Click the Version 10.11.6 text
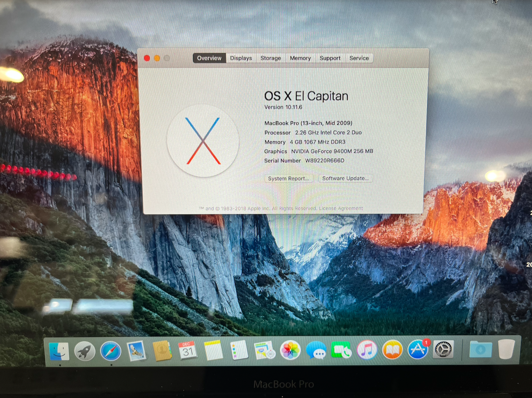 tap(283, 107)
